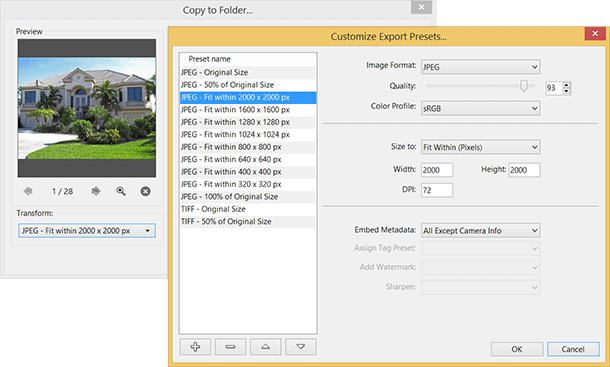Cancel the Customize Export Presets dialog
610x367 pixels.
[573, 349]
